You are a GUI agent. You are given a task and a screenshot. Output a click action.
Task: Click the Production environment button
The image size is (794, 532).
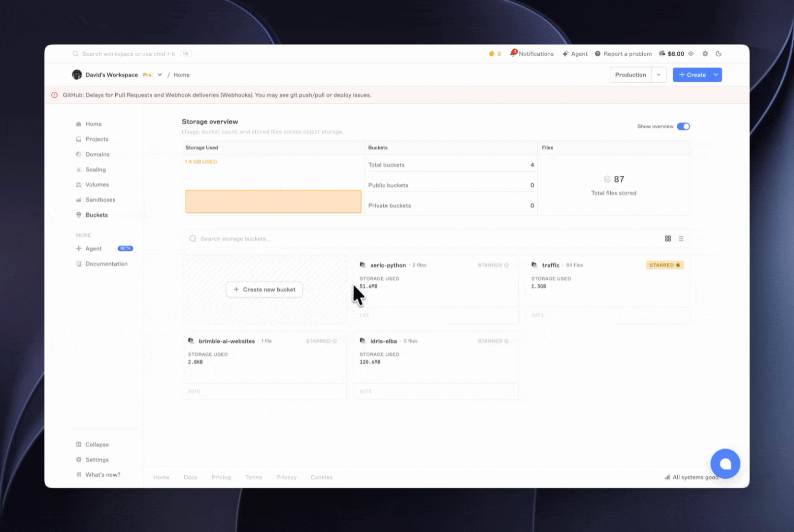click(630, 75)
